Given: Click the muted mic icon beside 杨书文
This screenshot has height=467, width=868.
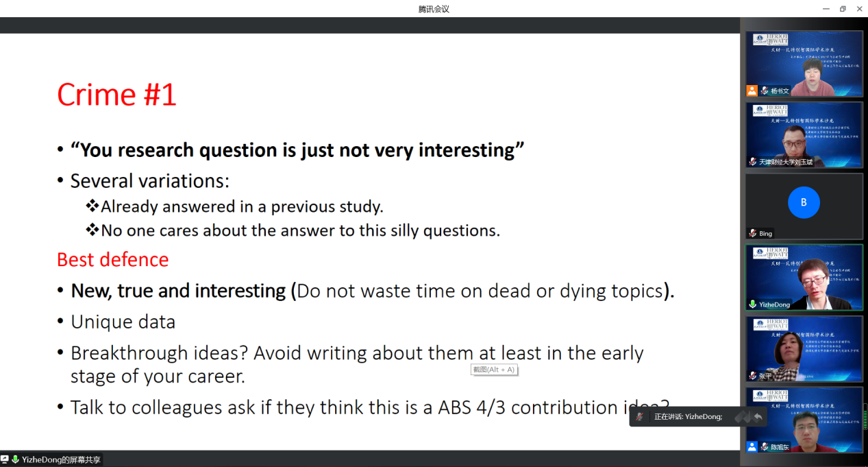Looking at the screenshot, I should coord(765,91).
